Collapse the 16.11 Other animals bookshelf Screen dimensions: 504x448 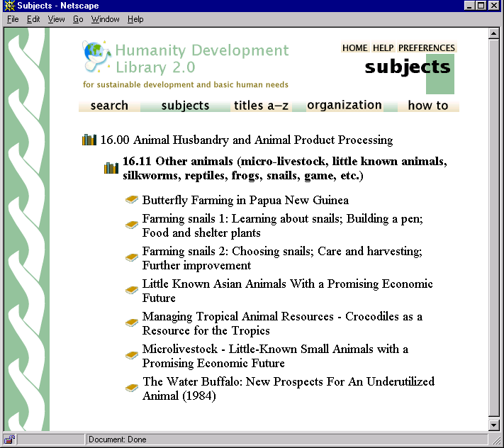click(x=111, y=168)
